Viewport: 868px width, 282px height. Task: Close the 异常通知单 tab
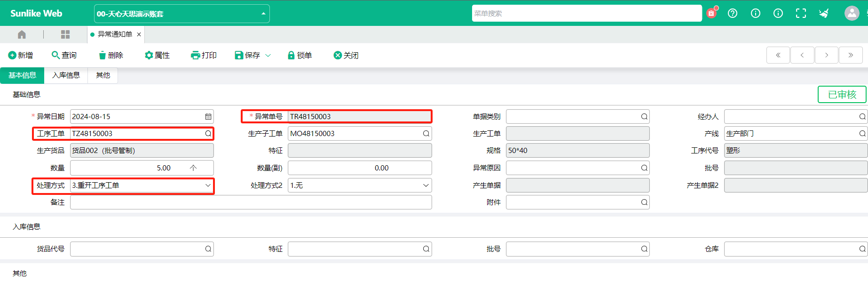coord(139,34)
